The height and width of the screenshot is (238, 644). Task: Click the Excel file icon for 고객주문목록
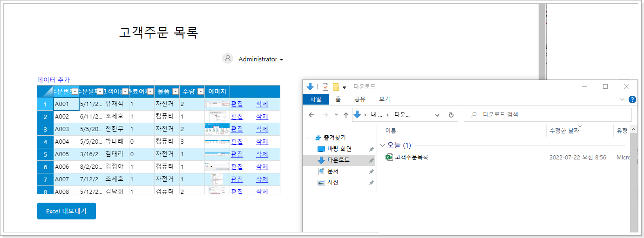[x=389, y=158]
